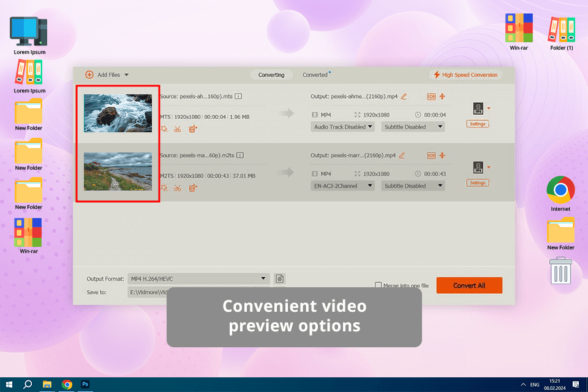Click the ENG language indicator

[x=535, y=385]
